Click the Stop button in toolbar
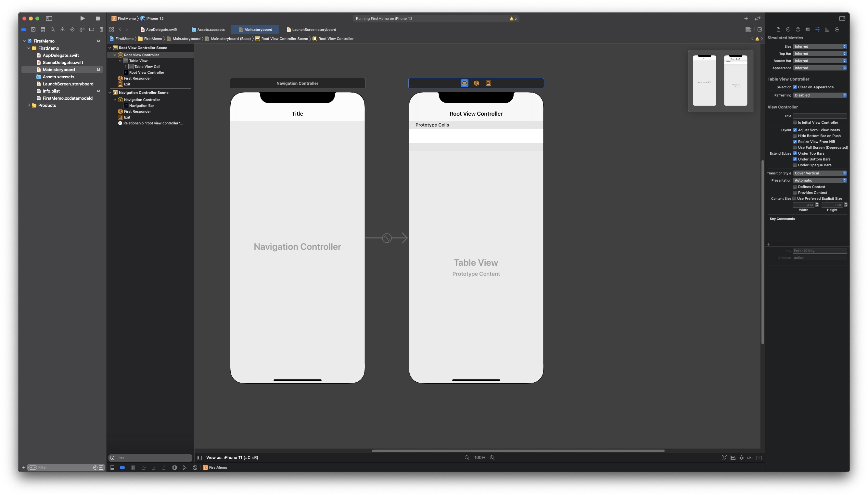868x496 pixels. pos(98,19)
